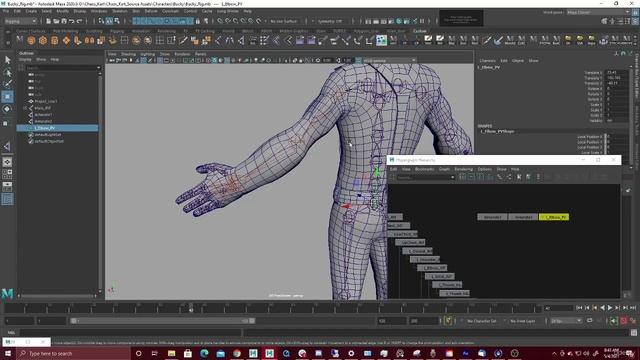Viewport: 640px width, 360px height.
Task: Click the Outliner horizontal scrollbar
Action: pos(57,296)
